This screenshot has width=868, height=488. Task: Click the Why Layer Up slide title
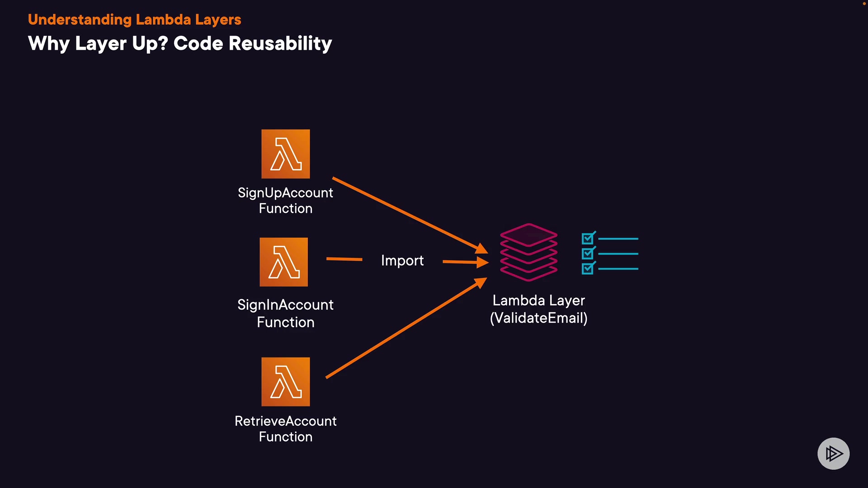[180, 43]
